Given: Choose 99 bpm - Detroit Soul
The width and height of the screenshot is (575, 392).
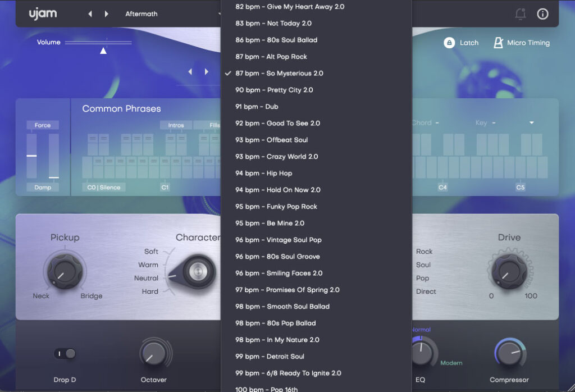Looking at the screenshot, I should (316, 357).
